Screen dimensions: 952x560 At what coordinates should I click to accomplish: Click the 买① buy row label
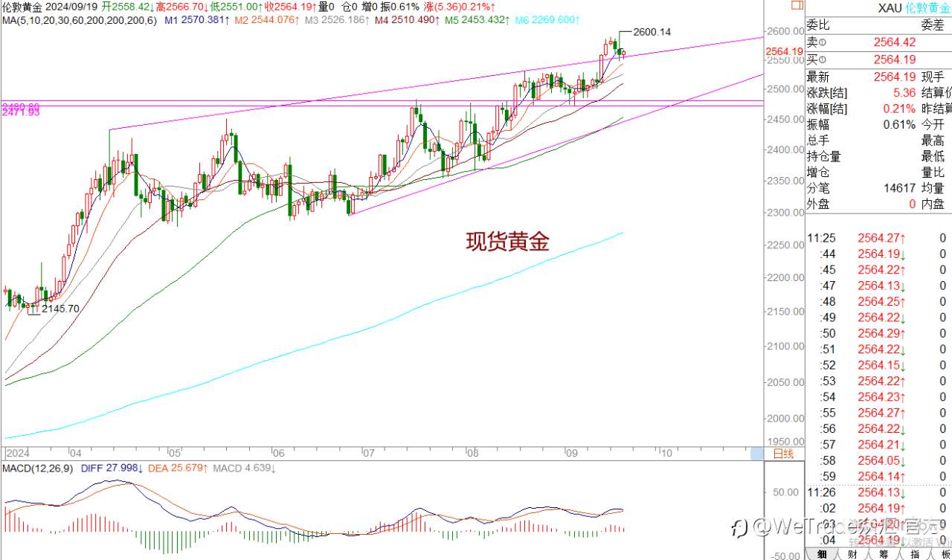point(817,59)
